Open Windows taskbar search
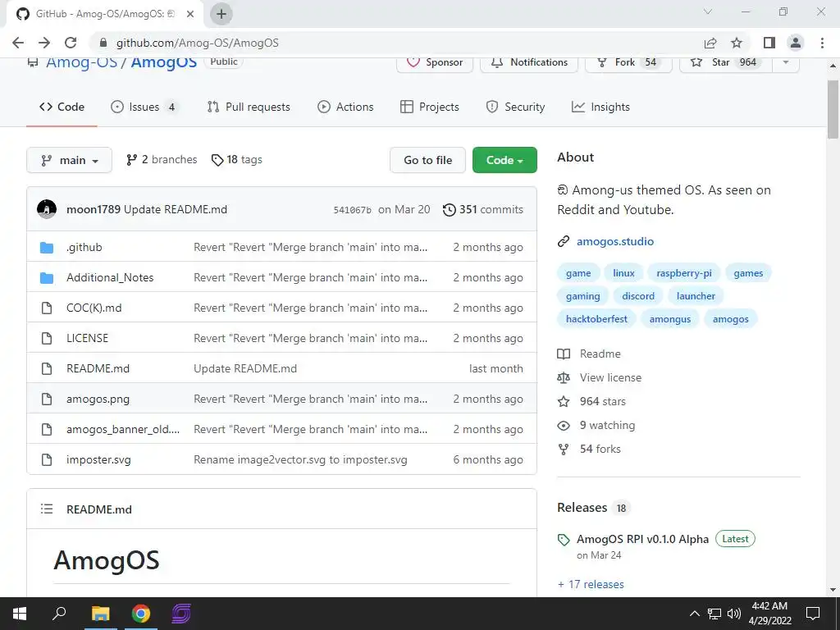Image resolution: width=840 pixels, height=630 pixels. (59, 614)
